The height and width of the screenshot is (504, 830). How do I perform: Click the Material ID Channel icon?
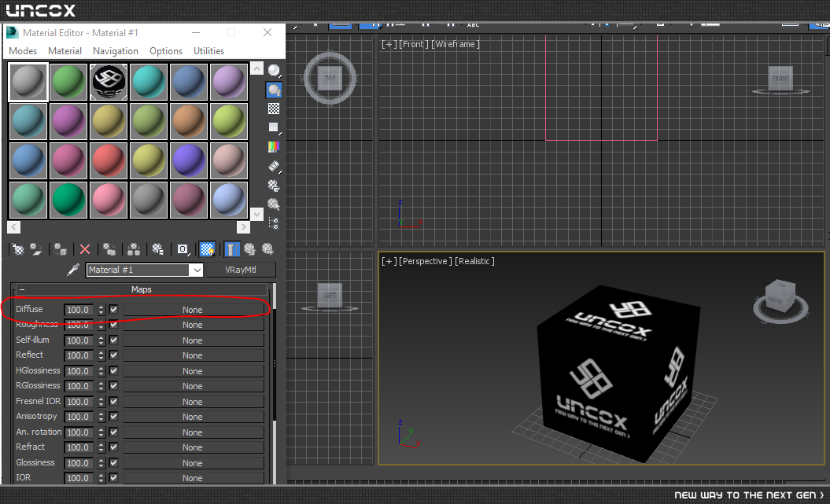[x=183, y=249]
